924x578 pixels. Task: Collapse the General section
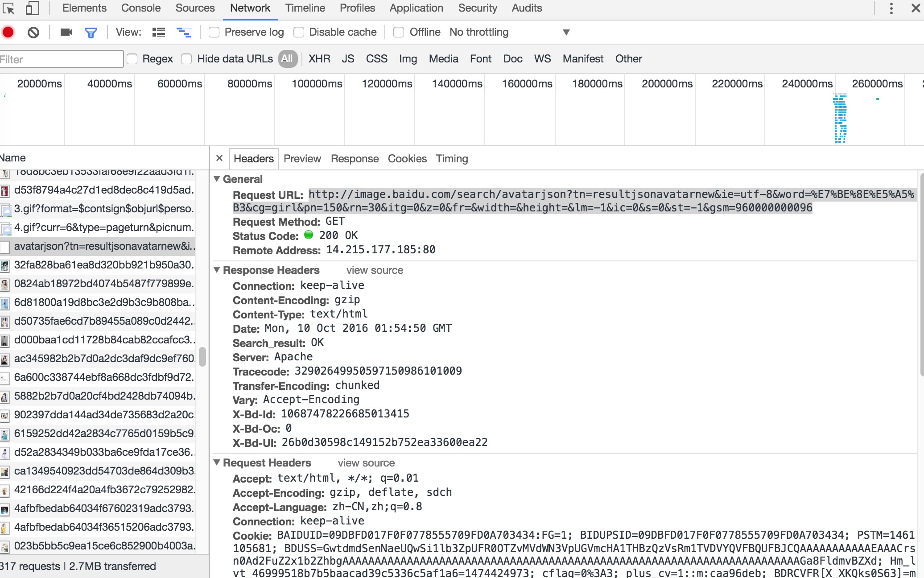[217, 179]
